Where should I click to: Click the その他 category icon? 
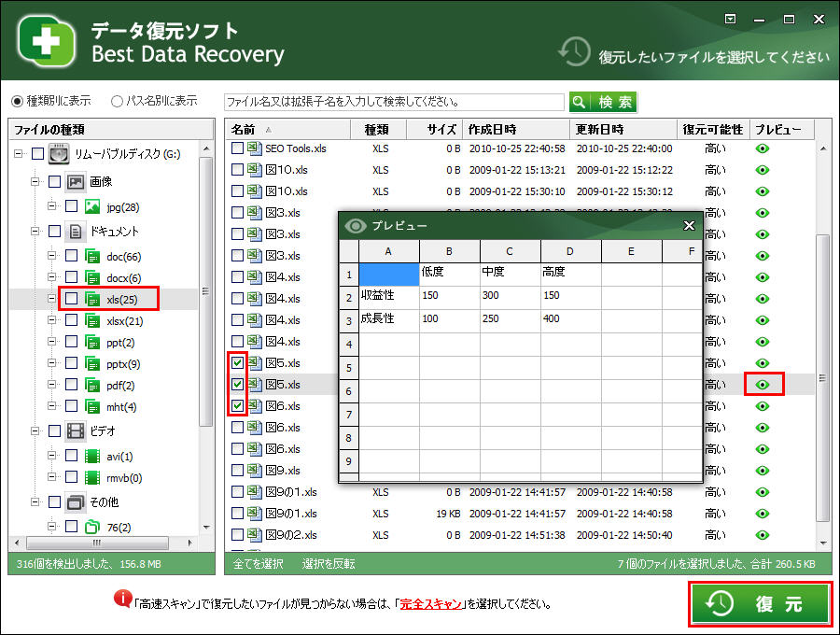click(x=76, y=502)
